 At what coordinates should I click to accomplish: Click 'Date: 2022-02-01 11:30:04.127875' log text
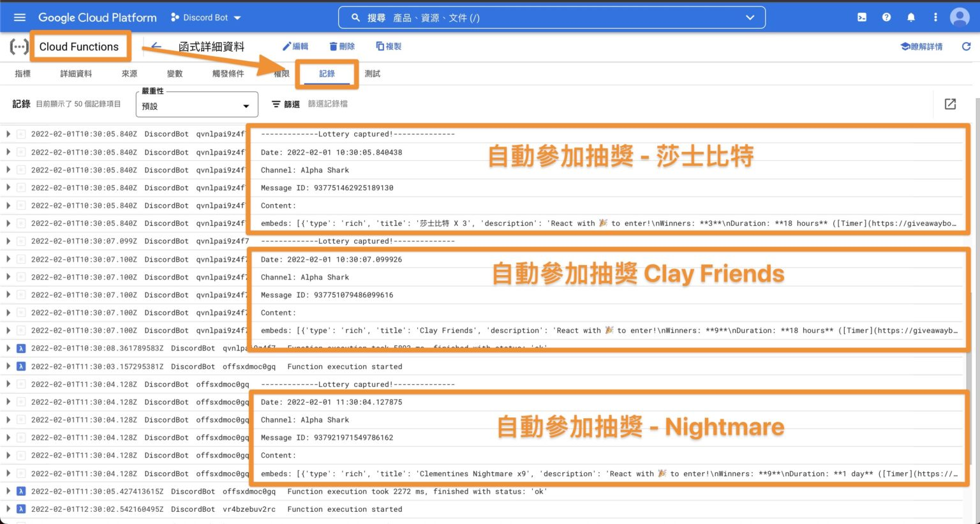click(x=331, y=402)
